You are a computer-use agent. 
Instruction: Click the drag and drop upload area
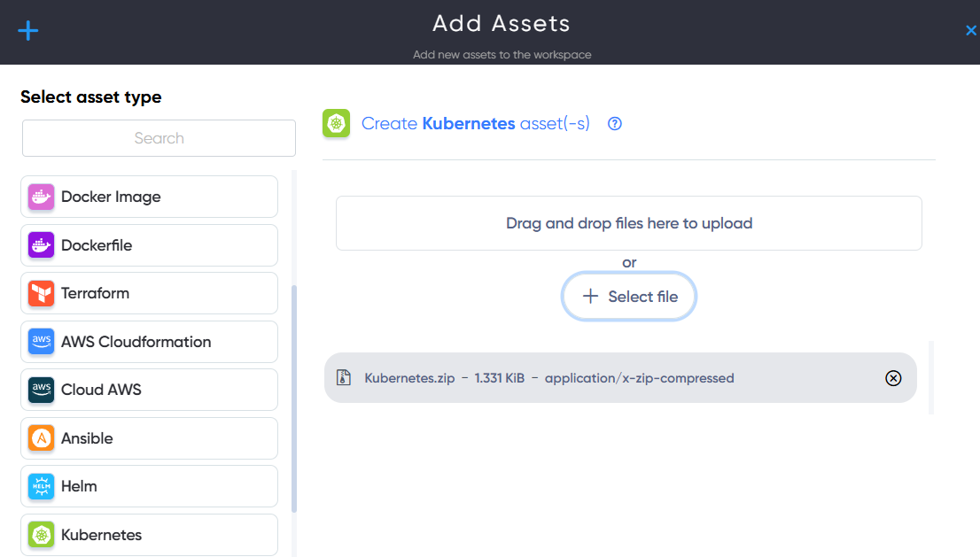tap(629, 223)
